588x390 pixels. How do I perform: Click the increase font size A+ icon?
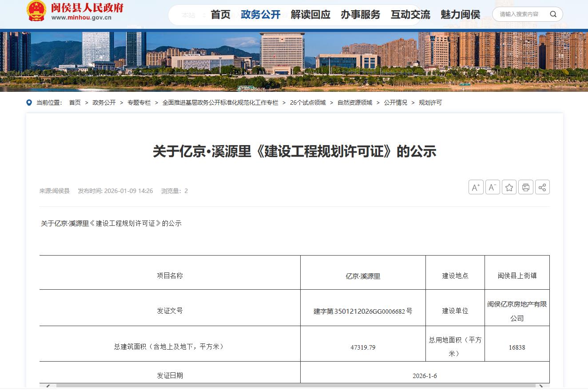click(x=476, y=187)
